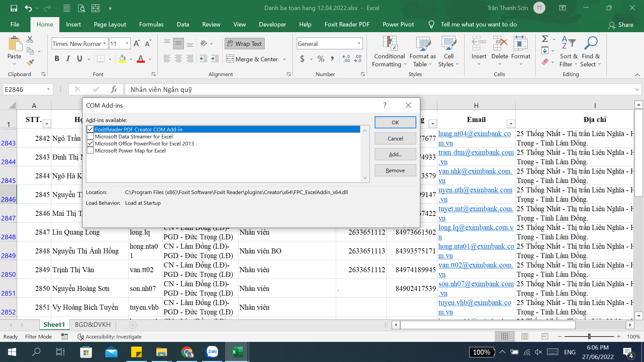Viewport: 644px width, 362px height.
Task: Check Microsoft Data Streamer for Excel
Action: pos(90,136)
